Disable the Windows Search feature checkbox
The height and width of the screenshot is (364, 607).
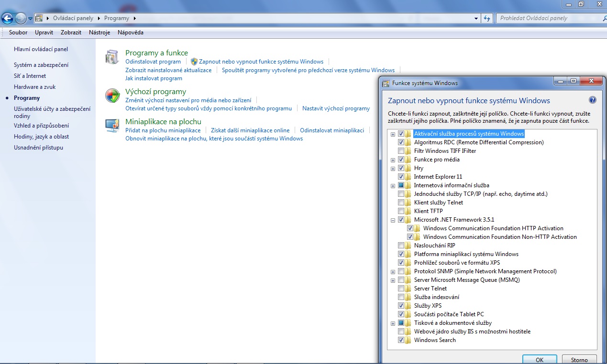401,340
